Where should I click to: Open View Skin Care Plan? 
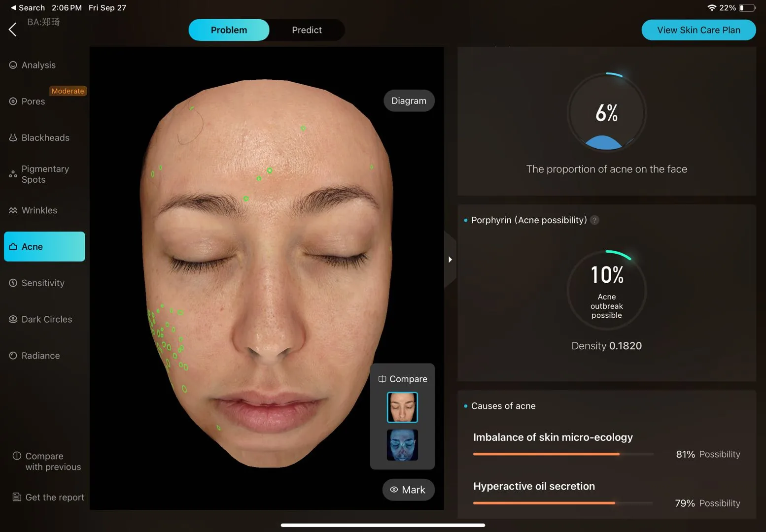698,30
